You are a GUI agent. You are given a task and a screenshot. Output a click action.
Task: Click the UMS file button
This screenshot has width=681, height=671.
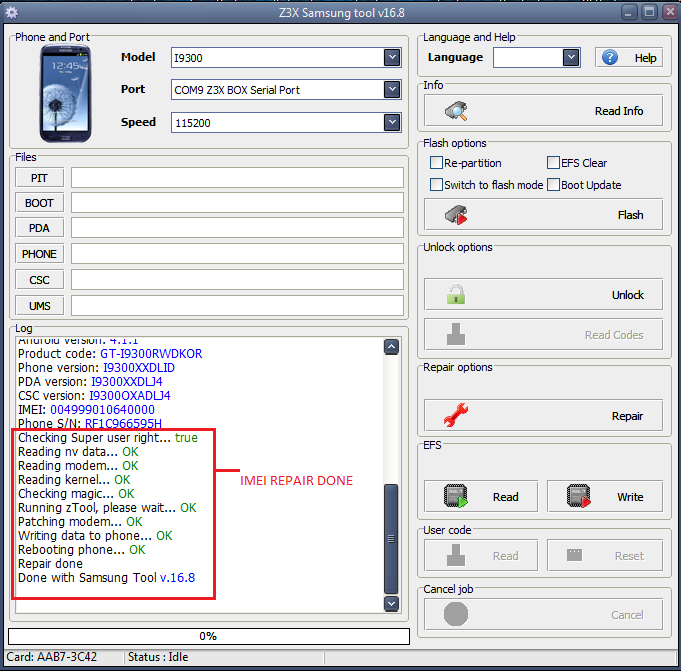[40, 306]
